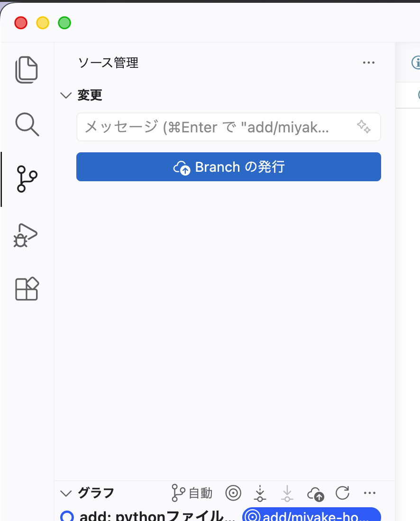Click the add/miyake-ho... branch badge

pyautogui.click(x=311, y=514)
